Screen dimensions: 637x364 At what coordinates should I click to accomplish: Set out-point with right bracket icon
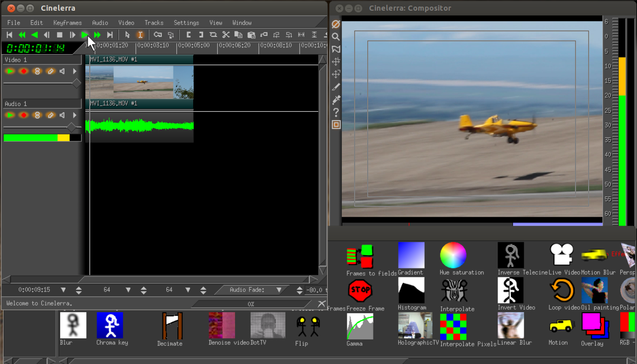[201, 35]
